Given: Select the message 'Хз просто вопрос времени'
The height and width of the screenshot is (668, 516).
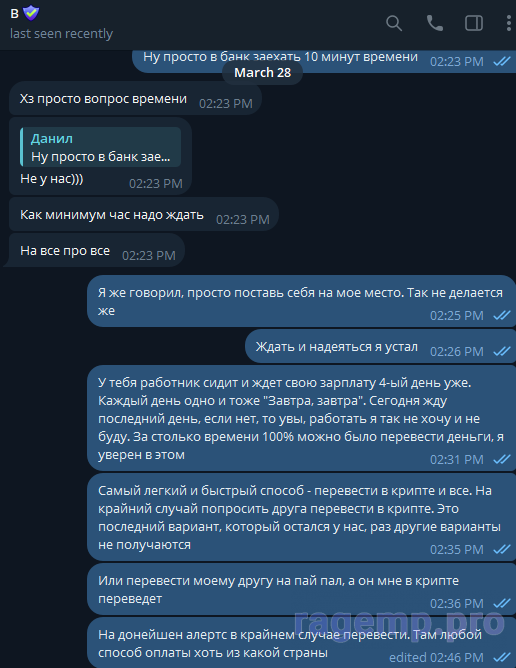Looking at the screenshot, I should (135, 98).
